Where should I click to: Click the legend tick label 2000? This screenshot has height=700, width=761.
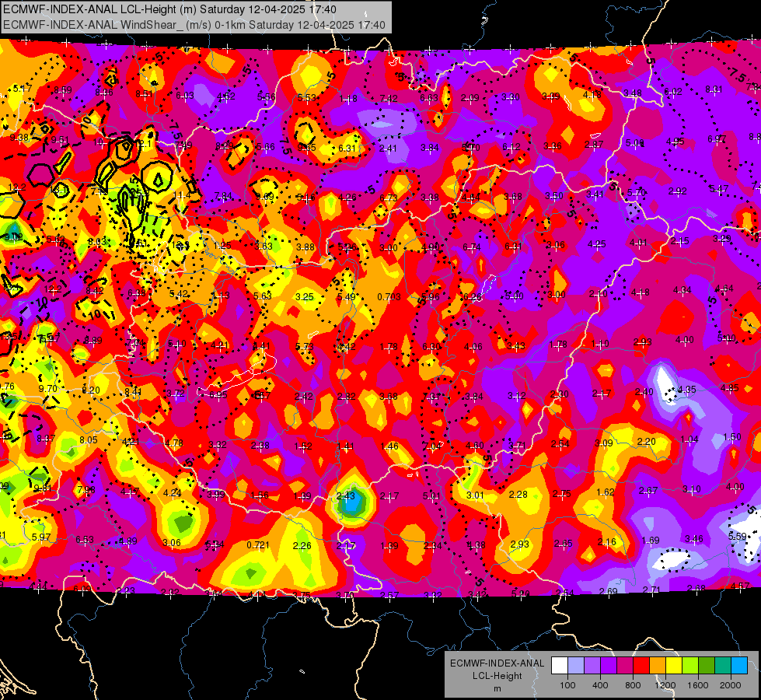(730, 685)
